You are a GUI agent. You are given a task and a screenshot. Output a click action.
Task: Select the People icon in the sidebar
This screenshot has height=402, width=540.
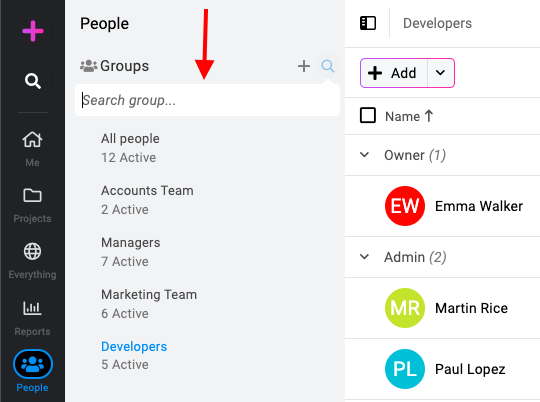[x=33, y=364]
